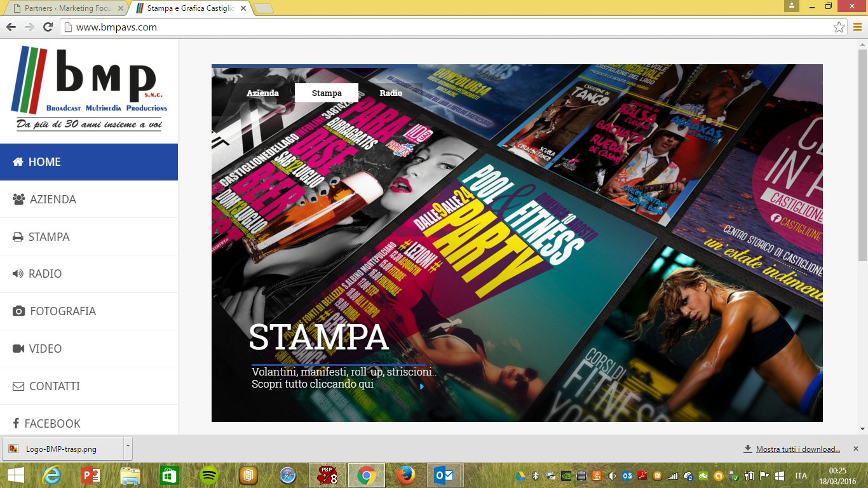Open the VIDEO sidebar menu item
This screenshot has height=488, width=868.
(x=89, y=349)
